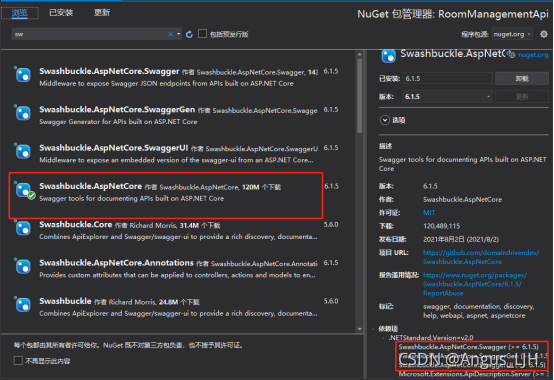Refresh the package search results
The width and height of the screenshot is (554, 380).
(x=189, y=34)
